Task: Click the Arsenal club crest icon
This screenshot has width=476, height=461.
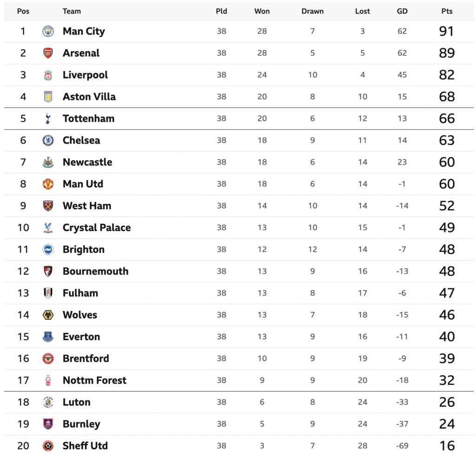Action: [x=48, y=53]
